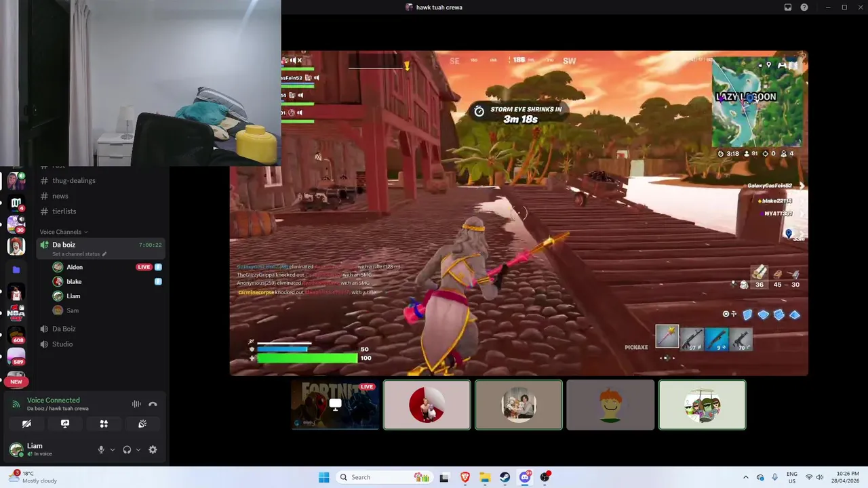Viewport: 868px width, 488px height.
Task: Open help icon in call title bar
Action: (804, 7)
